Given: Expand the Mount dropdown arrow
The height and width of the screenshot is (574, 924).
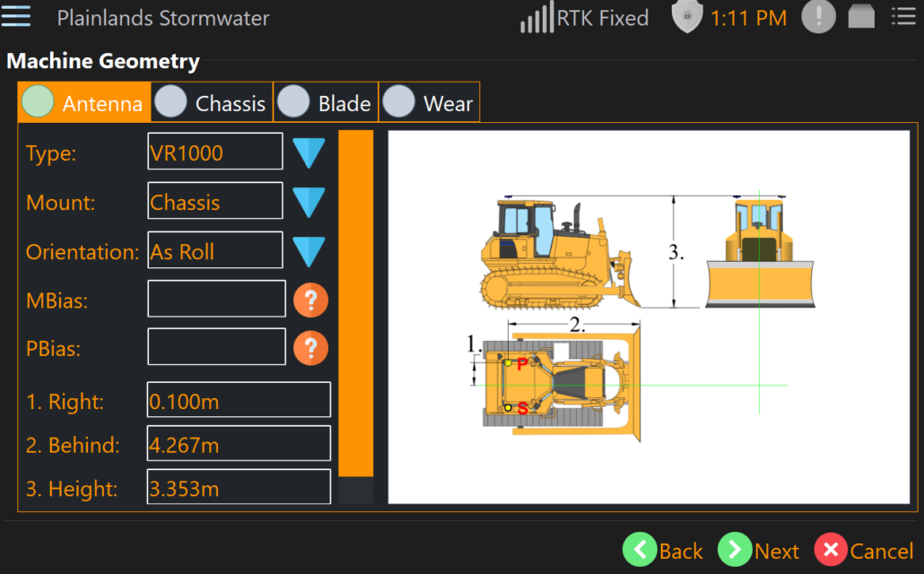Looking at the screenshot, I should coord(309,203).
